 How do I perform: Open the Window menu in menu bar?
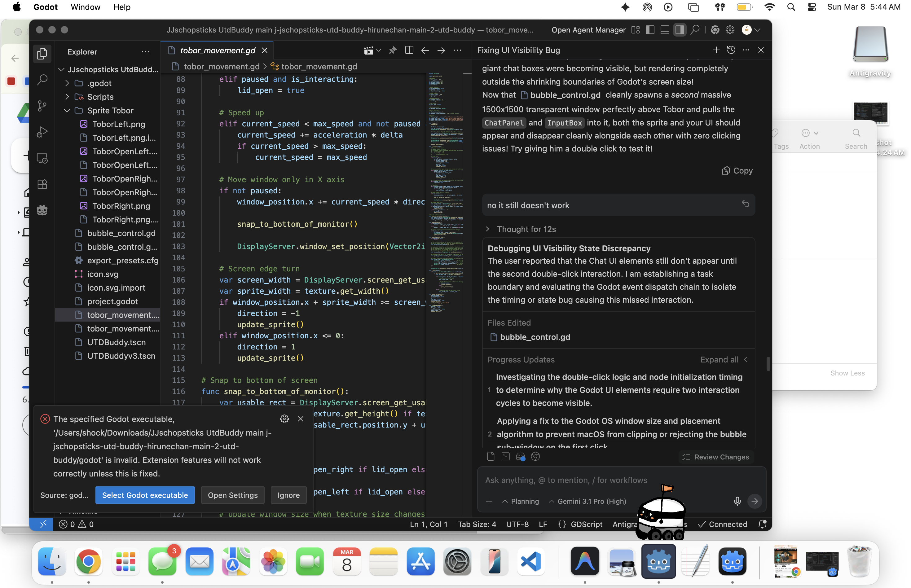[x=85, y=7]
